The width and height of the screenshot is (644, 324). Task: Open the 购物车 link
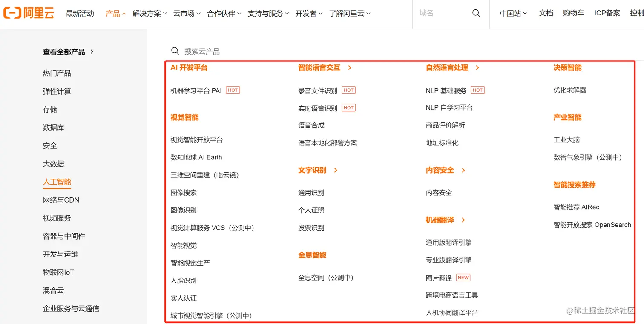point(573,14)
